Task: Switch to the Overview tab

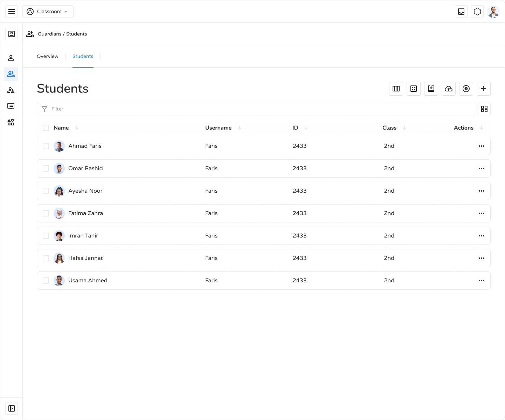Action: coord(48,56)
